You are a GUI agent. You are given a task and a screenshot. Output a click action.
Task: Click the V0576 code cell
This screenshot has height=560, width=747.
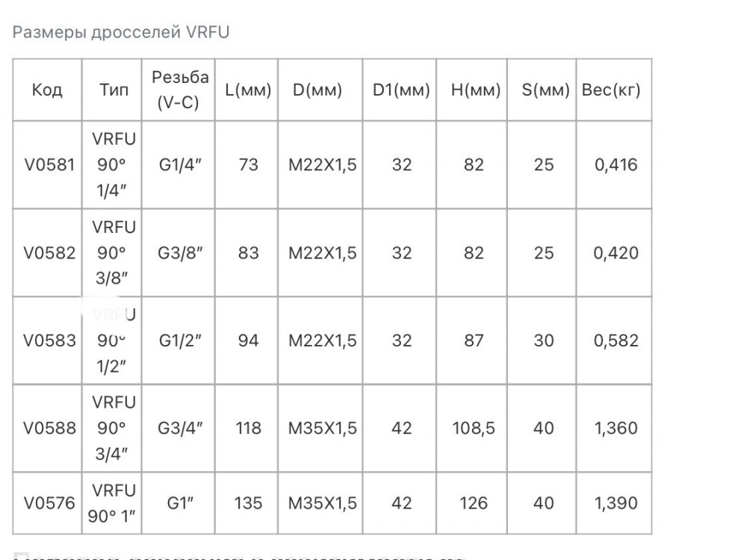click(49, 503)
